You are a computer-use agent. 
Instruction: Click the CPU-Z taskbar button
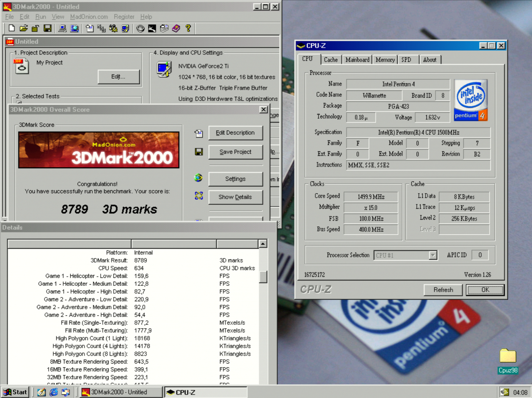pyautogui.click(x=205, y=392)
